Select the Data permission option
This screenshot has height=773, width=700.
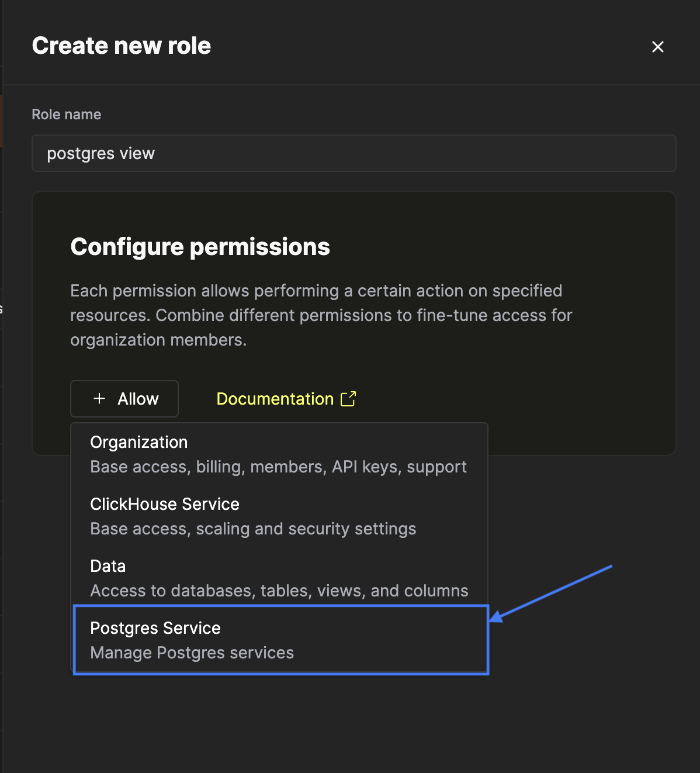click(279, 578)
